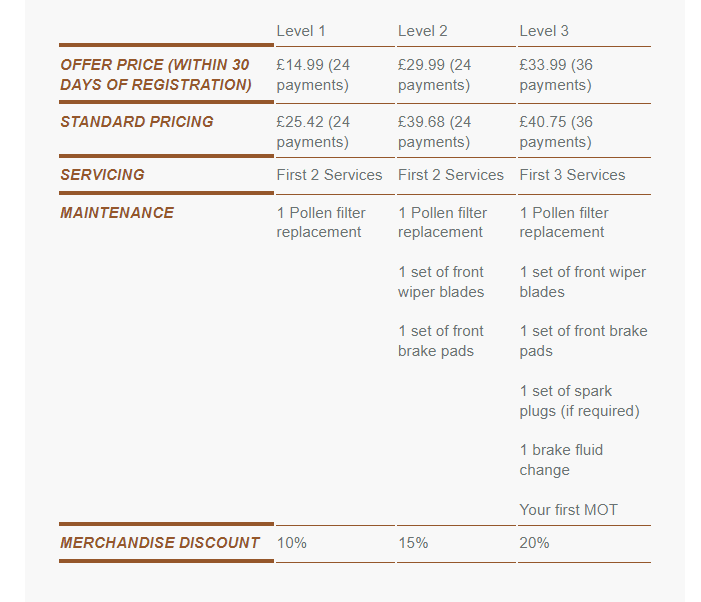Select the spark plugs maintenance item
701x602 pixels.
(579, 401)
